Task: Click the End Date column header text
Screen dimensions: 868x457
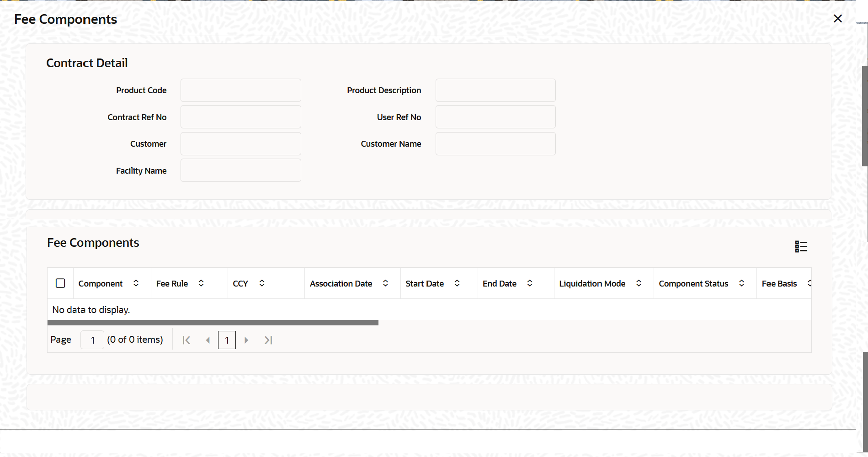Action: tap(500, 284)
